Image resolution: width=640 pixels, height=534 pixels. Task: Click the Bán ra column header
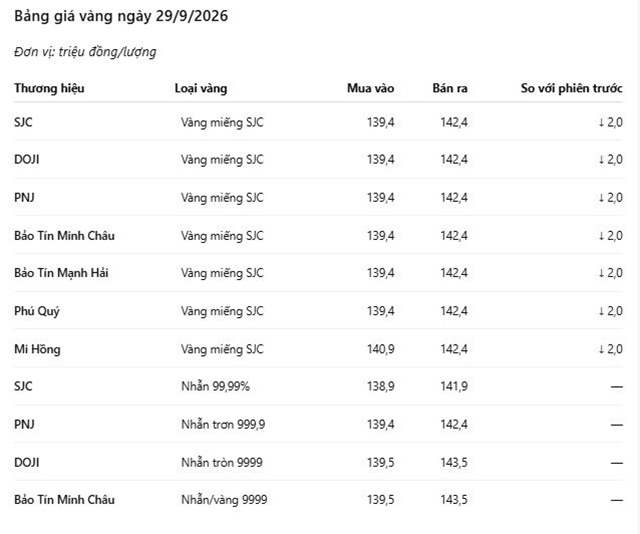coord(450,88)
